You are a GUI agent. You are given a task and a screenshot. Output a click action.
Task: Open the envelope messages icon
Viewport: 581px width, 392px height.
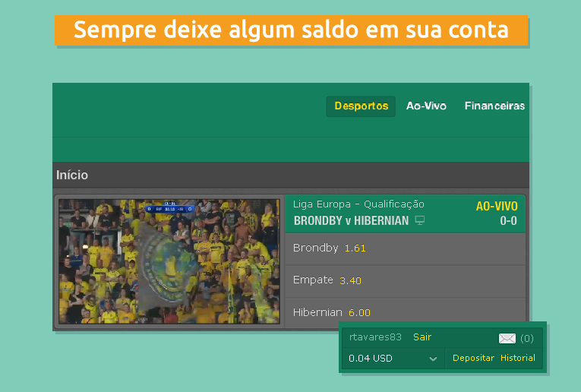pos(507,338)
